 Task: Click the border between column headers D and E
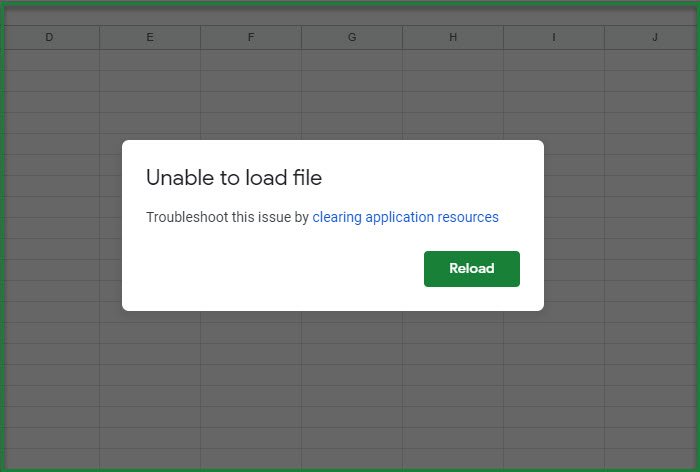click(99, 38)
